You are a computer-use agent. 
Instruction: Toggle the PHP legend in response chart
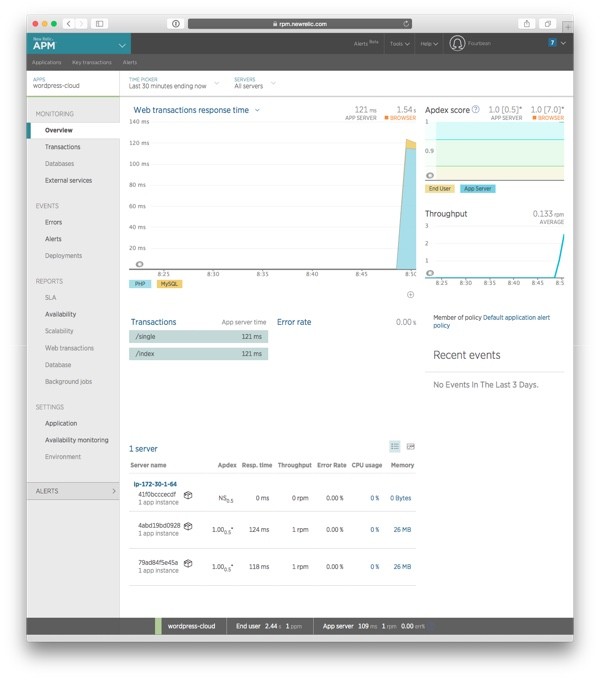pyautogui.click(x=140, y=284)
